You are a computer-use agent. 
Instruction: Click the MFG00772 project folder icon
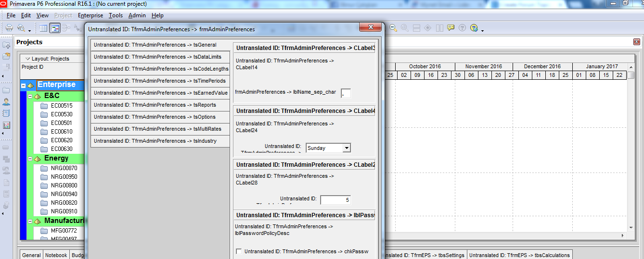point(44,231)
